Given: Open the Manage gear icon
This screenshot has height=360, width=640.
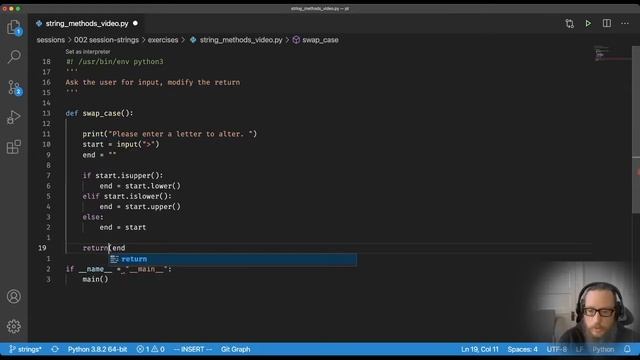Looking at the screenshot, I should tap(14, 326).
